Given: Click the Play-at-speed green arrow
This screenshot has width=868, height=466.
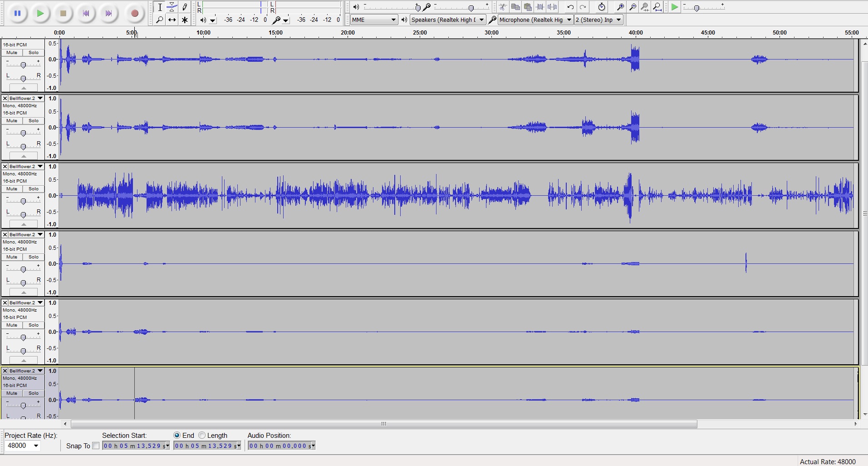Looking at the screenshot, I should [x=675, y=7].
